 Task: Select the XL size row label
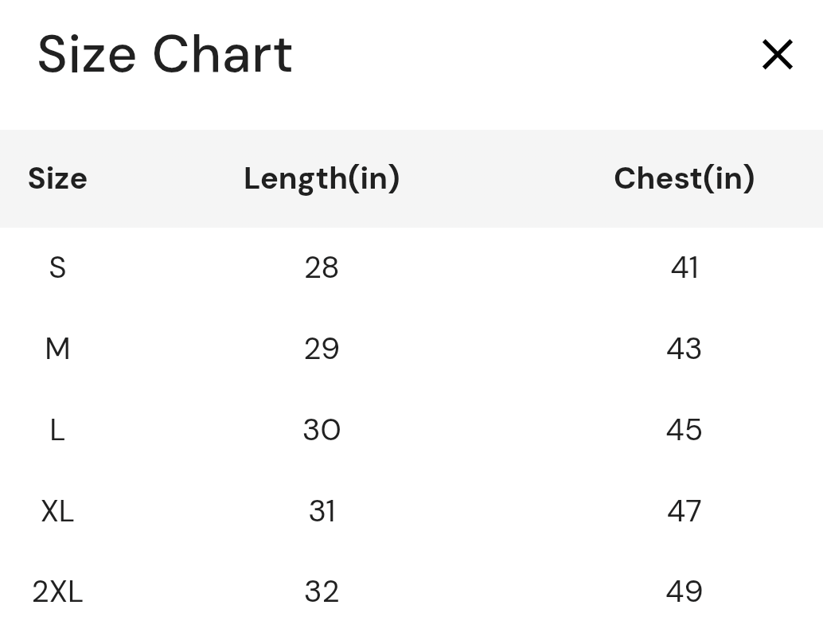click(57, 511)
